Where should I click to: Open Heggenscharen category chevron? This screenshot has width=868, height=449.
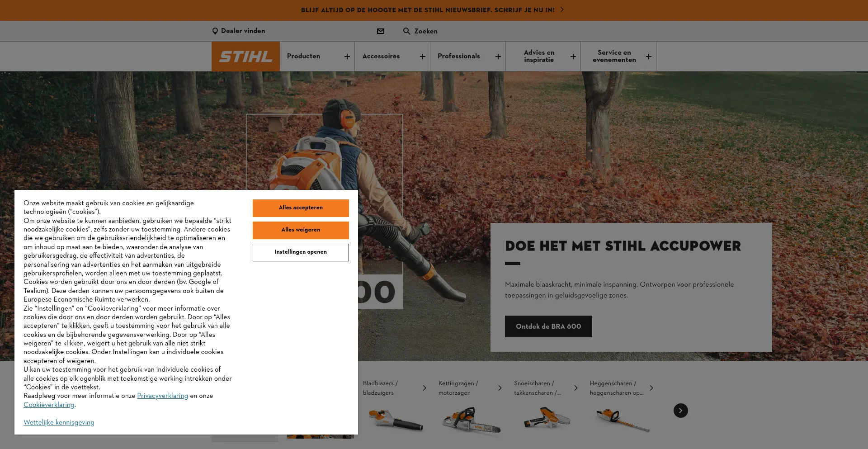point(651,388)
